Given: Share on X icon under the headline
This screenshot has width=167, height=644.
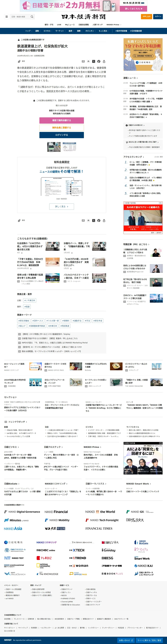Looking at the screenshot, I should (x=94, y=61).
